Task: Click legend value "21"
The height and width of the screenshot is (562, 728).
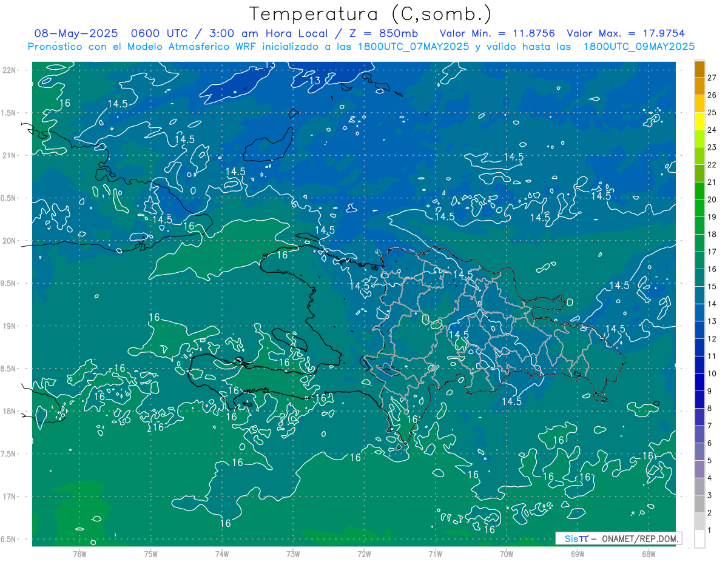Action: click(x=712, y=182)
